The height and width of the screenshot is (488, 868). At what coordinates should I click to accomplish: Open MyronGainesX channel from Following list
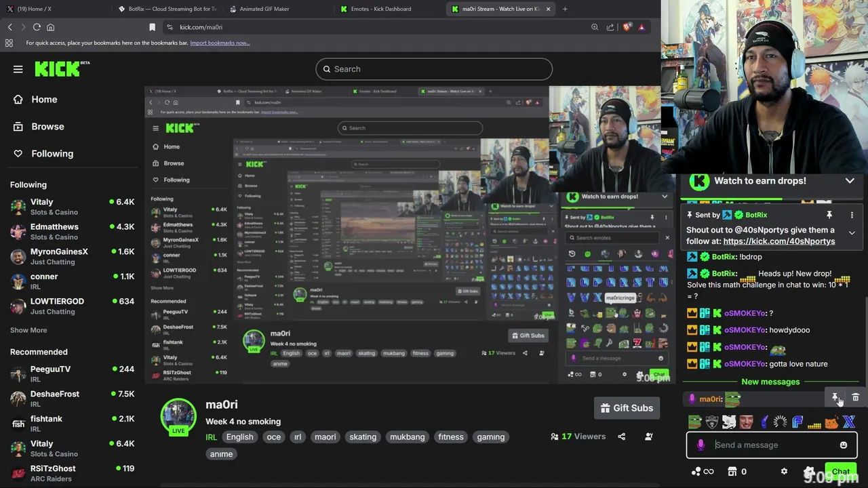click(x=72, y=256)
